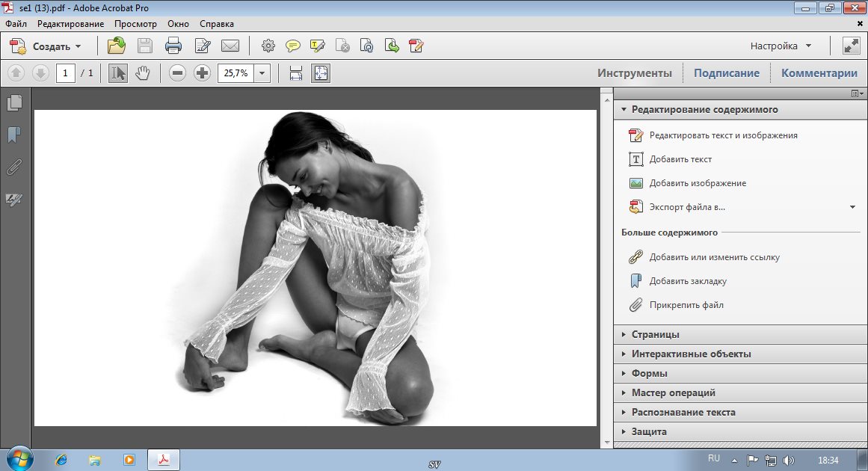Click the page number input field

66,73
